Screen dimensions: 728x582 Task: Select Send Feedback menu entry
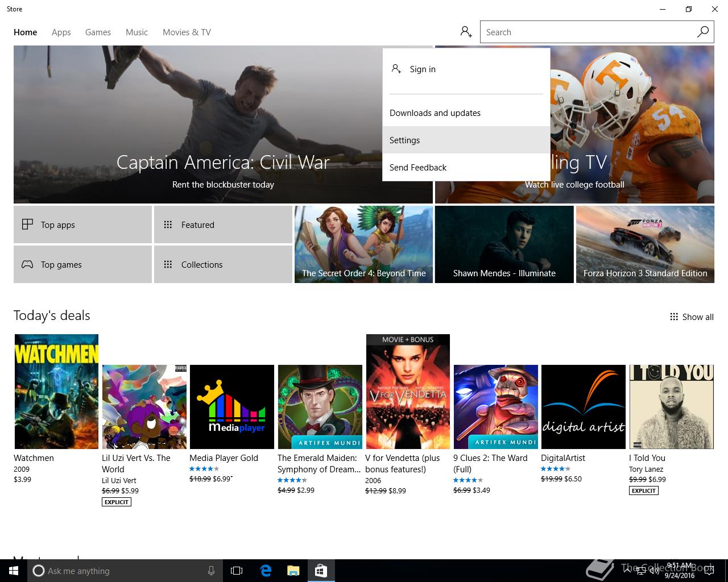tap(466, 167)
